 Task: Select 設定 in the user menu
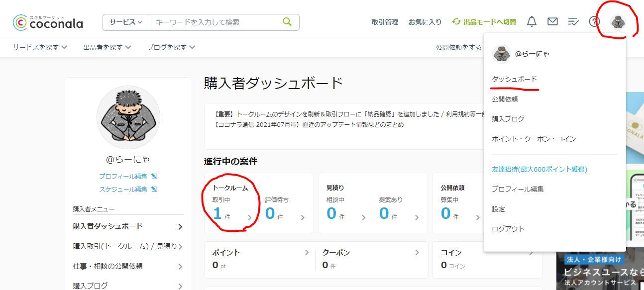click(498, 209)
